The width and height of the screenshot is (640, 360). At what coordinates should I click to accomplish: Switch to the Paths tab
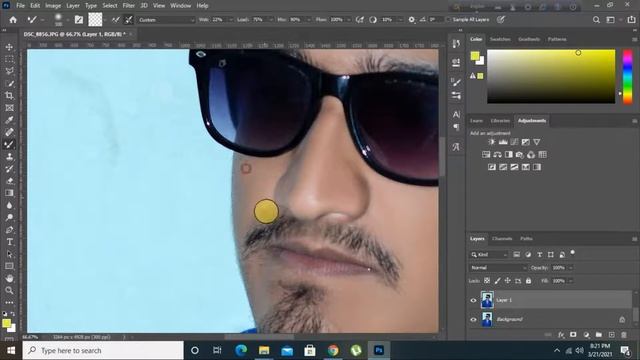(x=526, y=239)
